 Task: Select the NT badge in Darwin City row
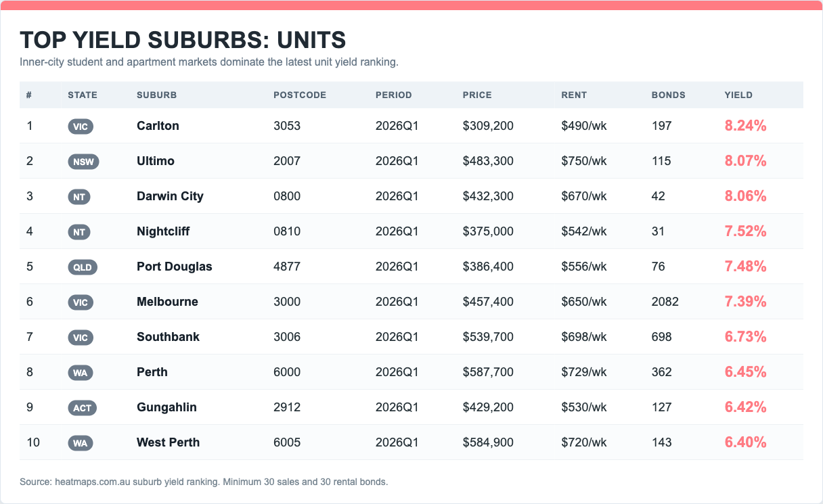click(79, 197)
